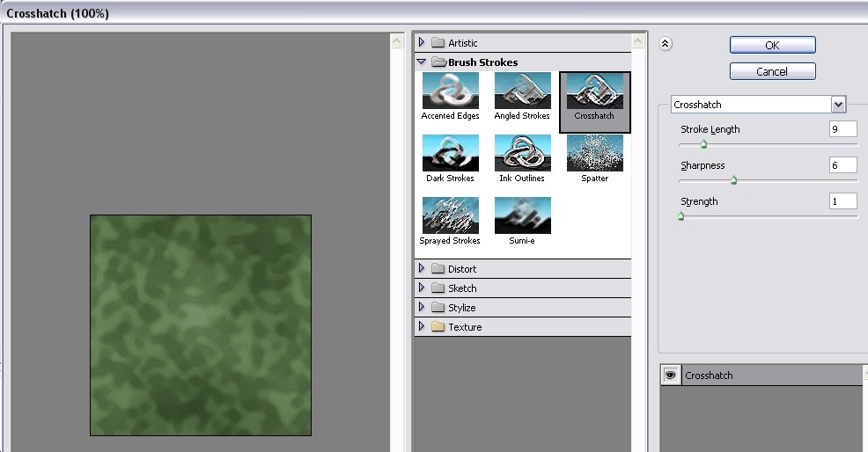
Task: Apply the Sumi-e filter thumbnail
Action: [x=523, y=215]
